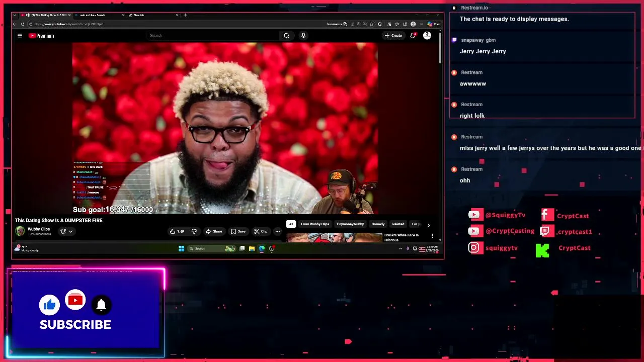The height and width of the screenshot is (362, 644).
Task: Share the dating show video
Action: [x=214, y=231]
